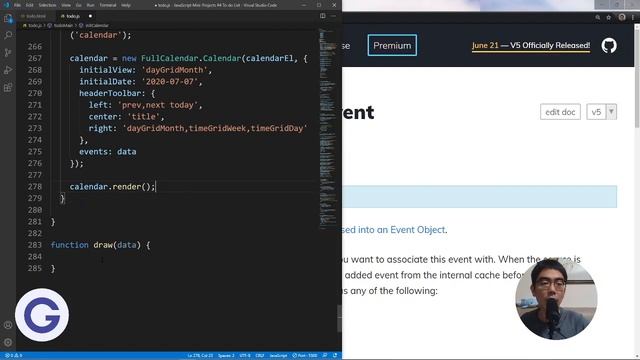The width and height of the screenshot is (640, 360).
Task: Open the File menu
Action: pos(18,5)
